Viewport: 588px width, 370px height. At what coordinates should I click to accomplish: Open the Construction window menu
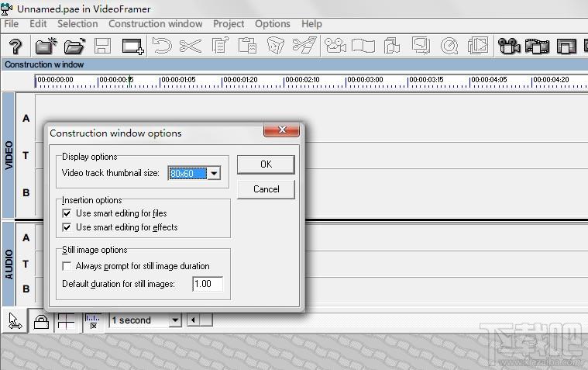(x=155, y=24)
